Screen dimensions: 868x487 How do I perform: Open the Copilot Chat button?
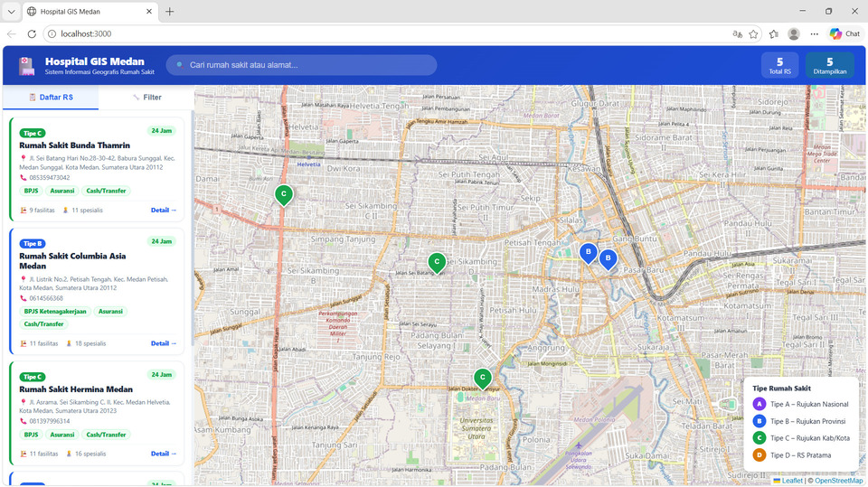(x=844, y=33)
